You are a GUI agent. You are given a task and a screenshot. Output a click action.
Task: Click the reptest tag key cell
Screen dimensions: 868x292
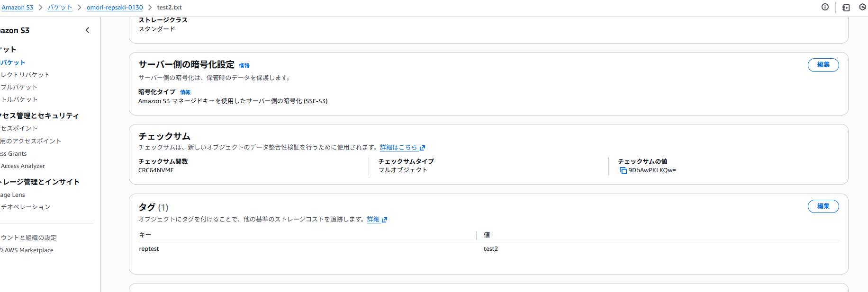click(149, 249)
